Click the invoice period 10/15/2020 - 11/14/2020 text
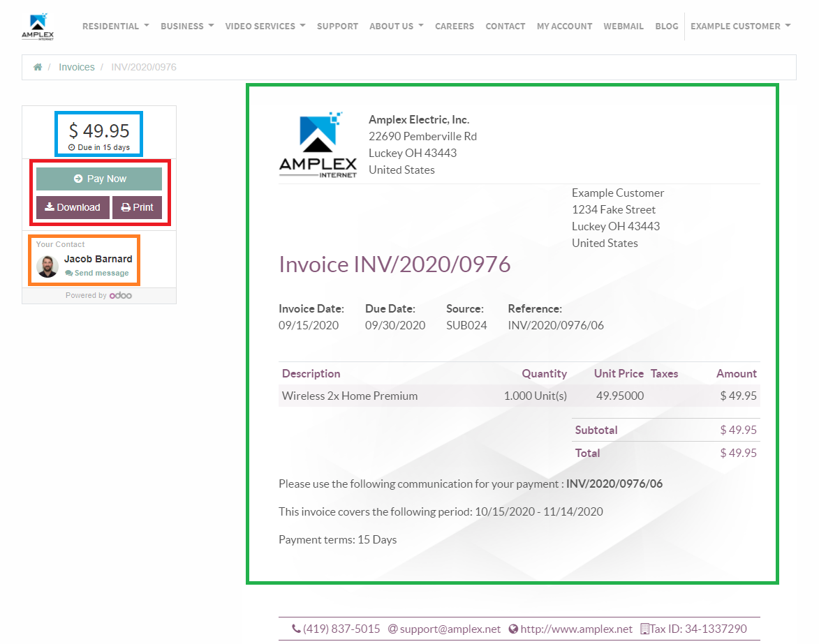The height and width of the screenshot is (644, 819). click(x=539, y=511)
